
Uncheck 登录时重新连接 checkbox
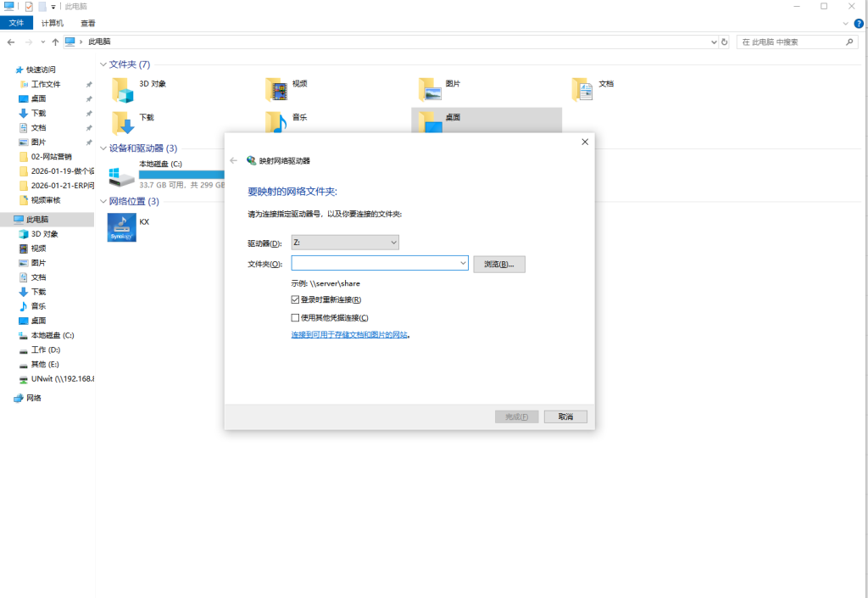[x=295, y=299]
